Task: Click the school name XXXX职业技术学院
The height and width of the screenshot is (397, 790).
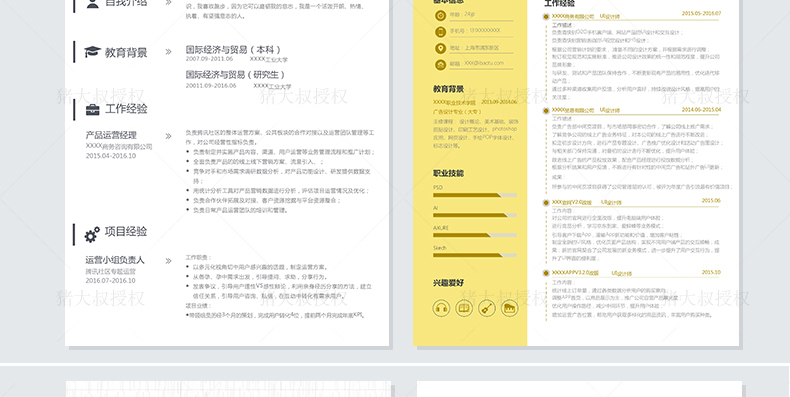Action: click(454, 102)
